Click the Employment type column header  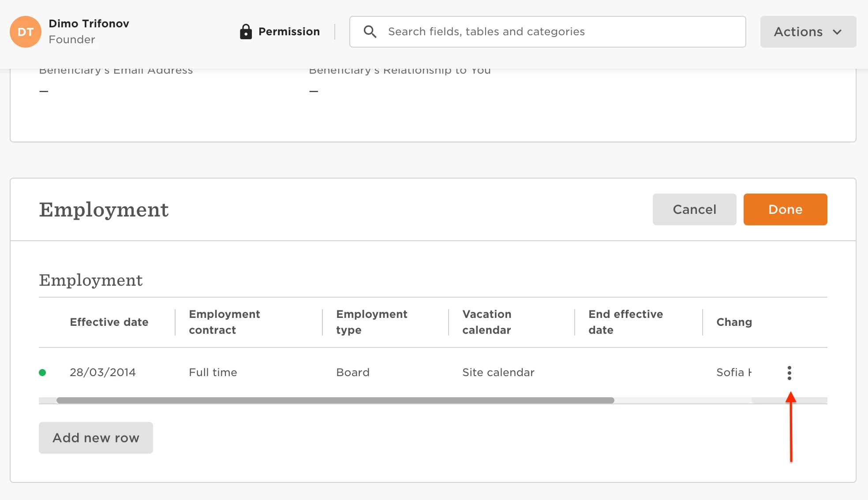click(x=372, y=322)
